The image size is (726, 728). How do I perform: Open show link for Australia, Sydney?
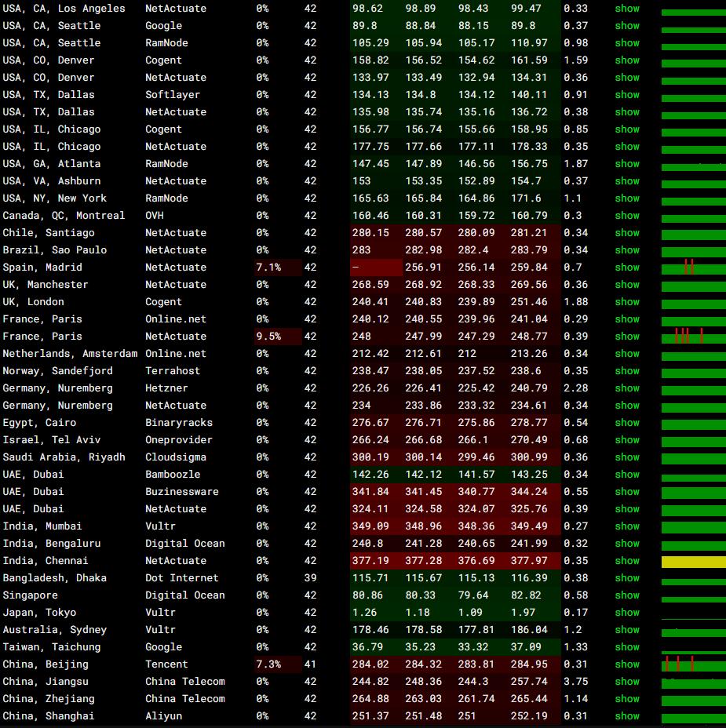click(627, 630)
